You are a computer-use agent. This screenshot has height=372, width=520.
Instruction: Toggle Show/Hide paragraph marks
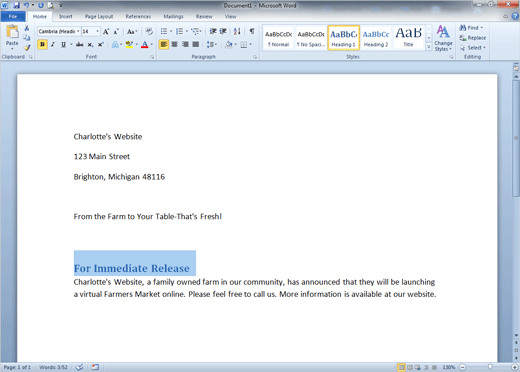coord(252,31)
